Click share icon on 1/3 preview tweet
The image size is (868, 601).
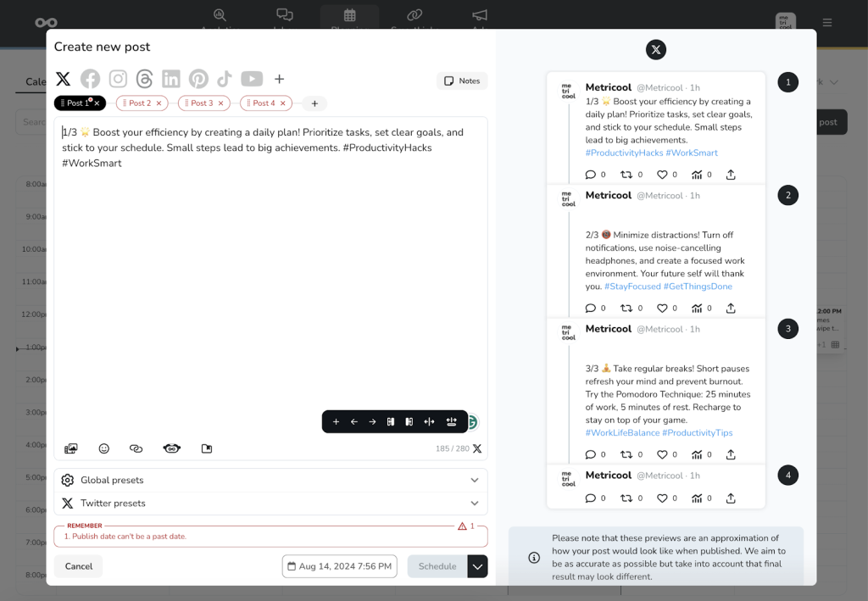point(731,175)
